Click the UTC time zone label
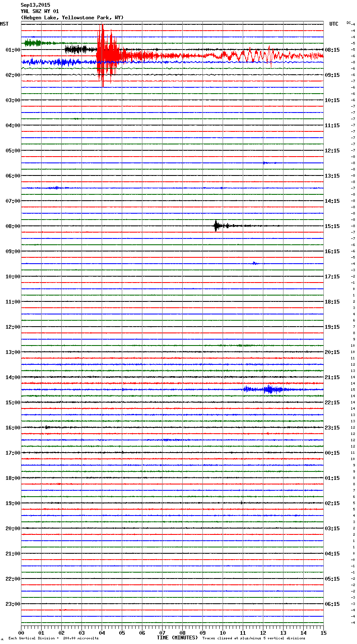Screen dimensions: 357x644 (x=333, y=24)
